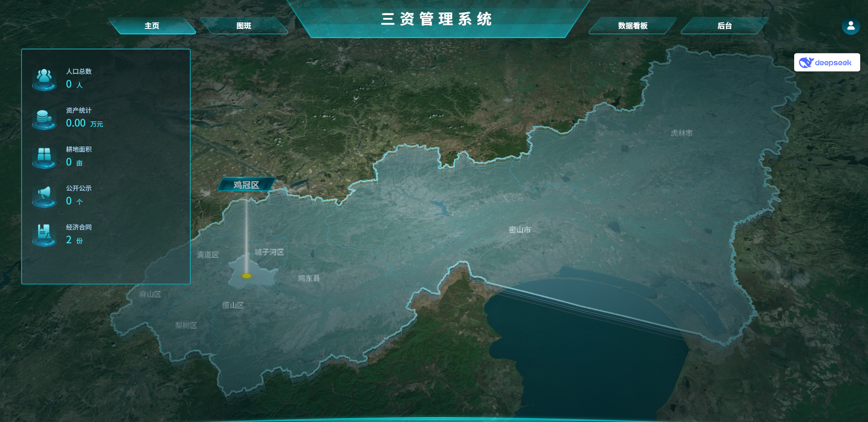Open the user profile avatar icon
Screen dimensions: 868x422
(x=851, y=26)
